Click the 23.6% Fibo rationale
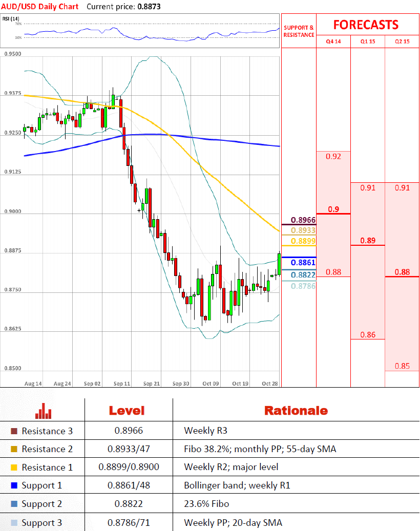This screenshot has height=531, width=420. [206, 504]
